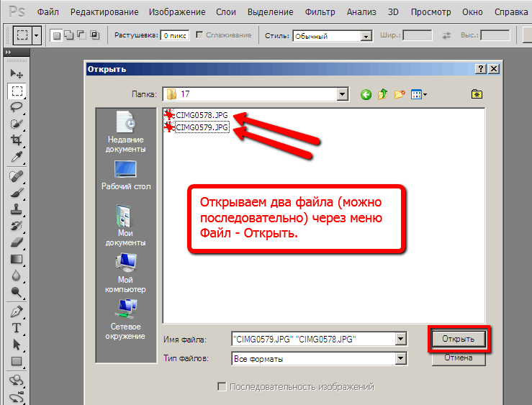Select the Pen tool
The image size is (532, 405).
tap(17, 311)
